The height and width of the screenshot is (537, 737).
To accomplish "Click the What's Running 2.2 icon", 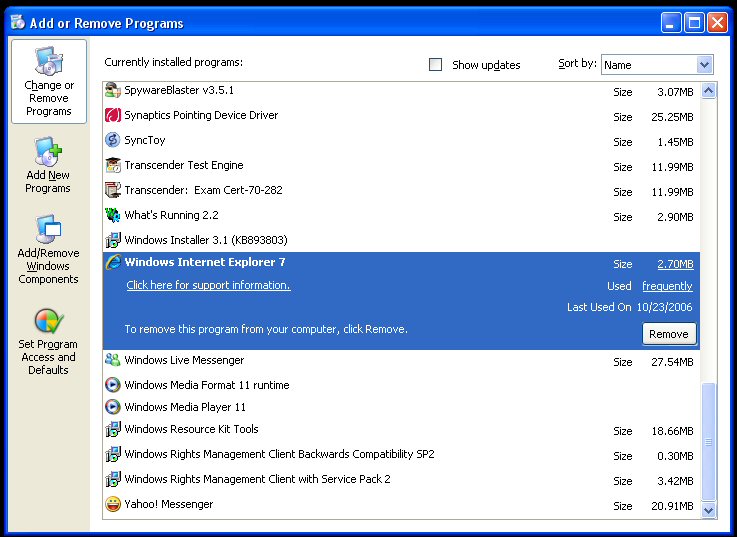I will point(113,215).
